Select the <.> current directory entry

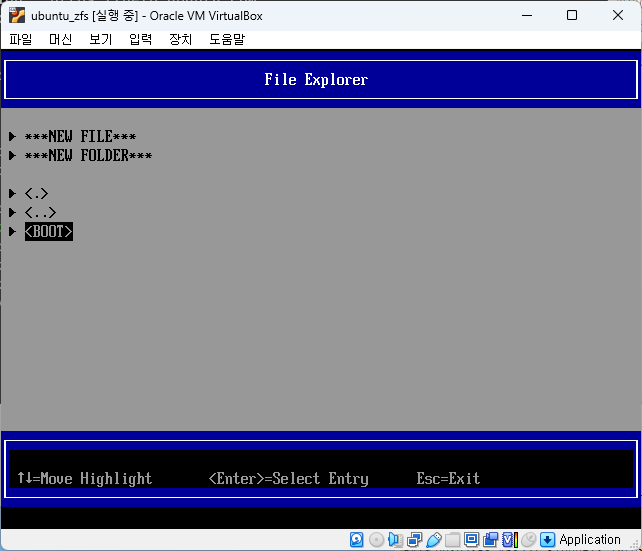(x=36, y=194)
